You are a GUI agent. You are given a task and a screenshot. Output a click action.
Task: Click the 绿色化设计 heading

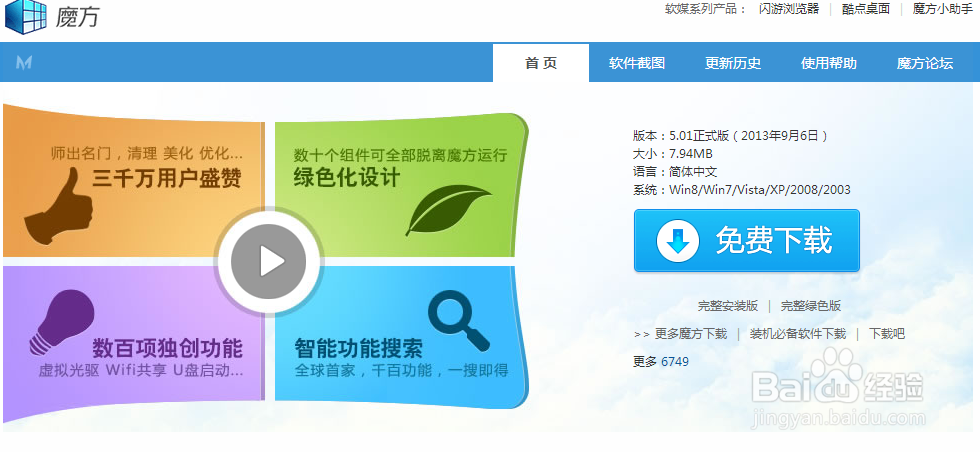pos(347,178)
